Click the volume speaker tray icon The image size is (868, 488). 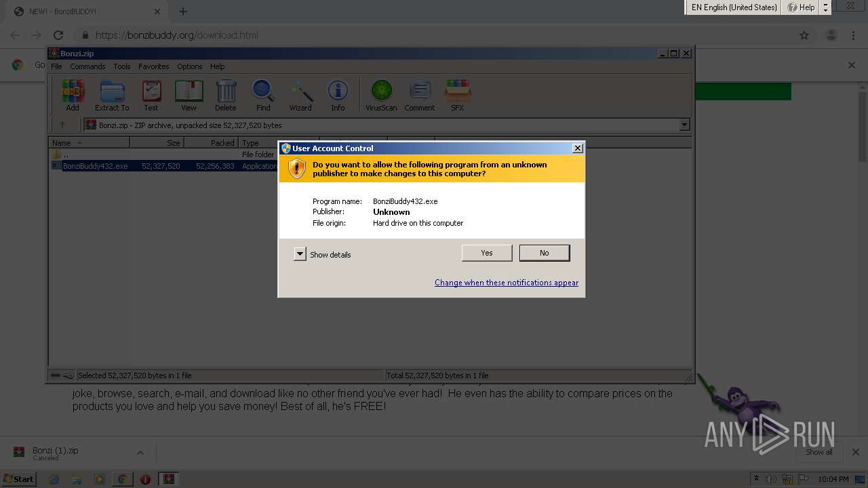pyautogui.click(x=771, y=479)
